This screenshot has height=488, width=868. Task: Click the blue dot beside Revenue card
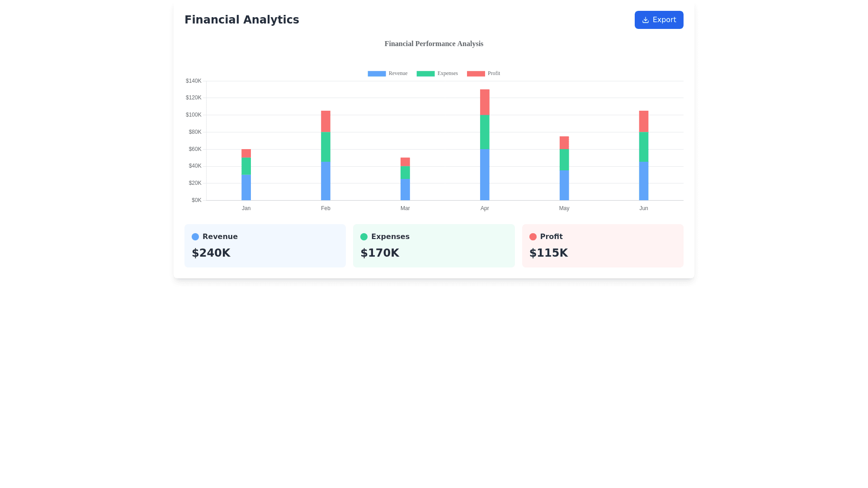195,237
